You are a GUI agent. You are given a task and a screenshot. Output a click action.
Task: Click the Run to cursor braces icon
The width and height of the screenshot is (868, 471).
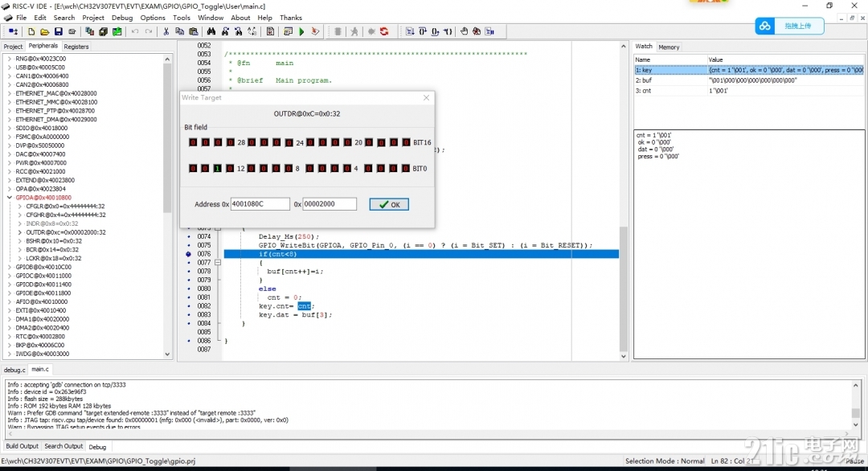[448, 31]
